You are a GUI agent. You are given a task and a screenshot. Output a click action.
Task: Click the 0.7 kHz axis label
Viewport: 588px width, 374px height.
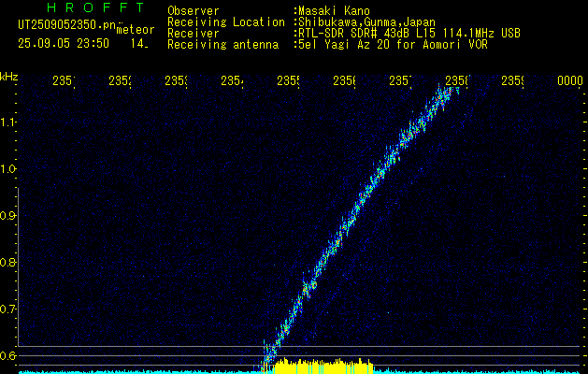tap(7, 309)
